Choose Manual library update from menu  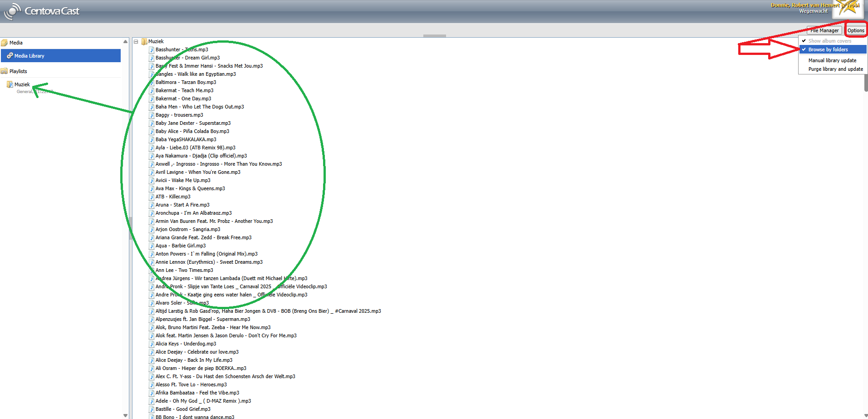[832, 60]
